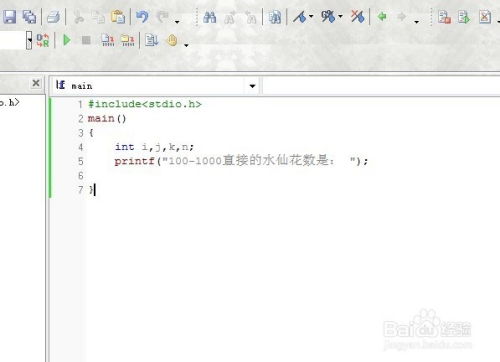Click the closing brace on line 7
This screenshot has width=500, height=362.
(x=91, y=190)
